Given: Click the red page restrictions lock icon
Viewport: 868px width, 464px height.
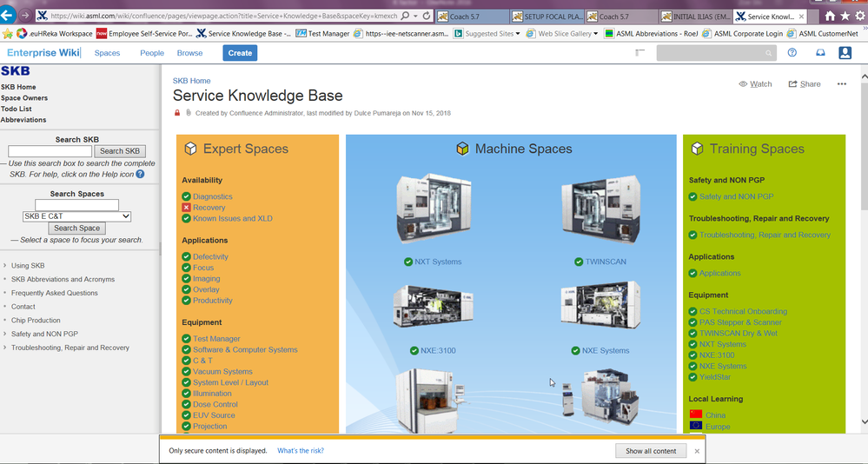Looking at the screenshot, I should (x=177, y=113).
